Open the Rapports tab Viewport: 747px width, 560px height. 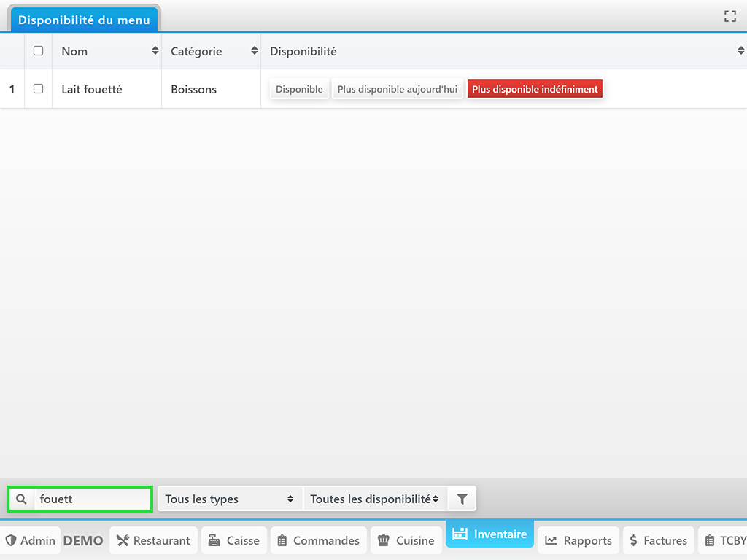[578, 540]
